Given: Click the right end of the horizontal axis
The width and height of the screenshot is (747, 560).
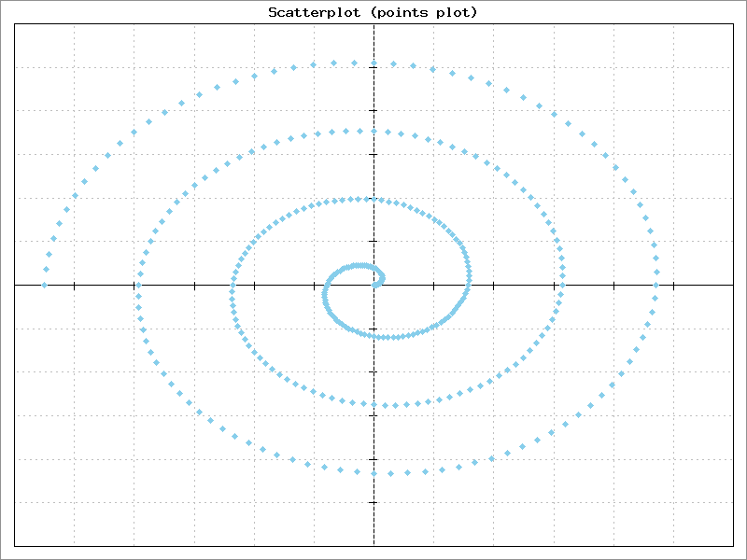Looking at the screenshot, I should [731, 285].
